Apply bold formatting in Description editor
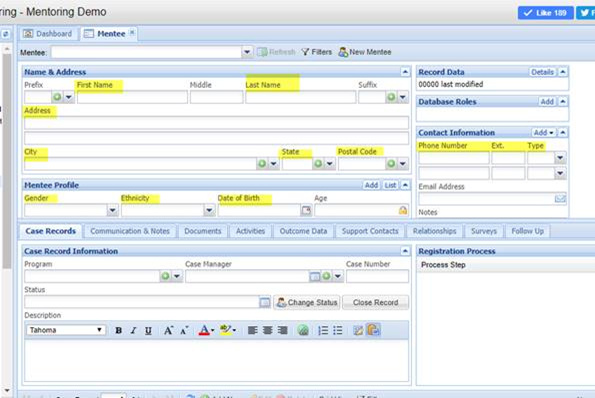This screenshot has width=595, height=398. click(x=118, y=330)
